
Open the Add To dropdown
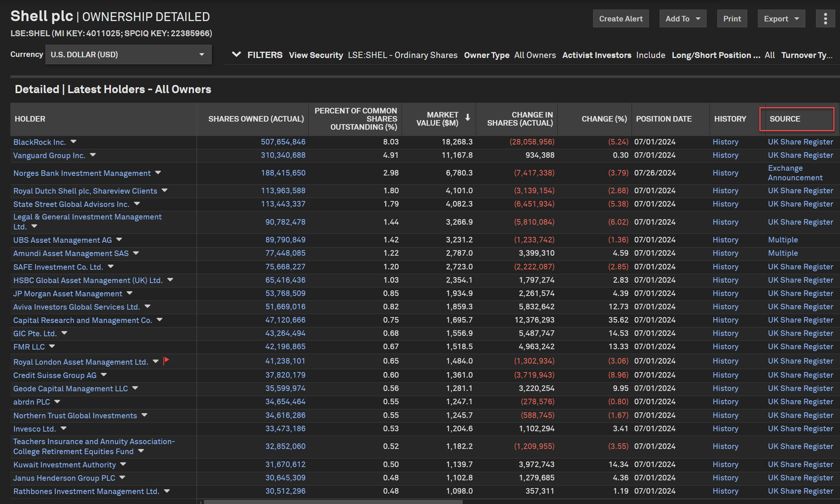(682, 18)
